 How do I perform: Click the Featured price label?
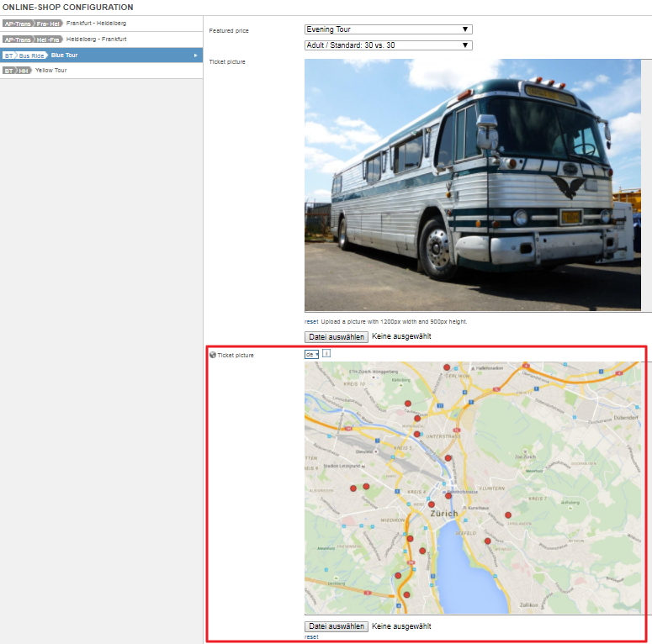229,31
